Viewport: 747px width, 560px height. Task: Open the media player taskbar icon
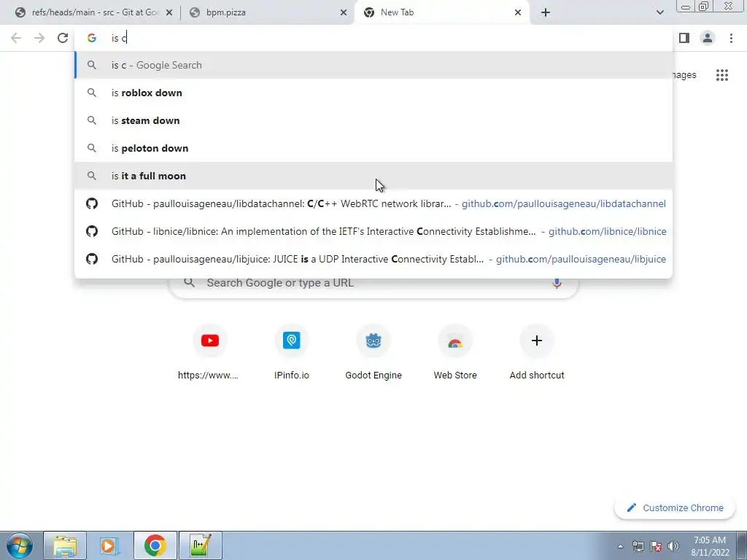point(109,545)
